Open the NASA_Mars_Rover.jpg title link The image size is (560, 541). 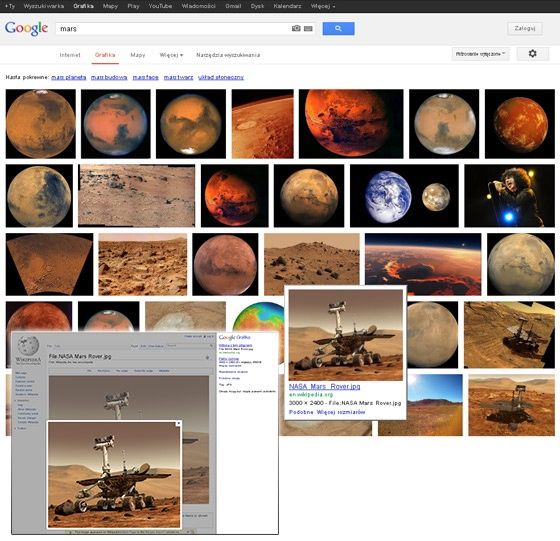[324, 386]
